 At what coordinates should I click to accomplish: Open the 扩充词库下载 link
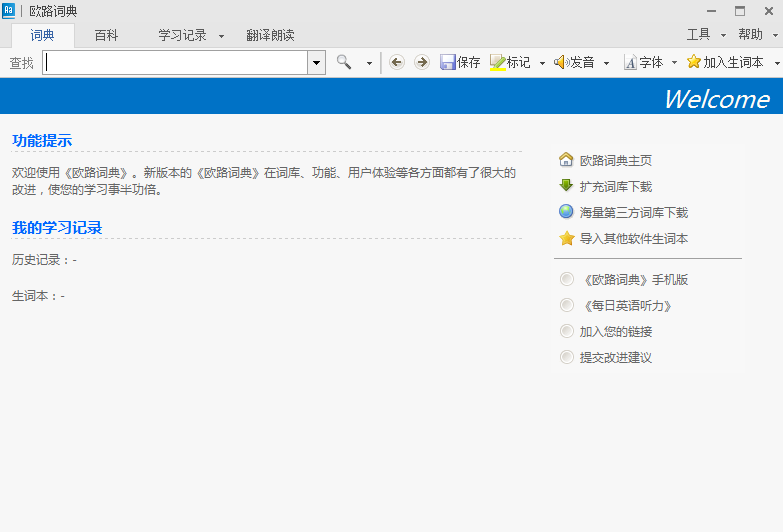(615, 186)
